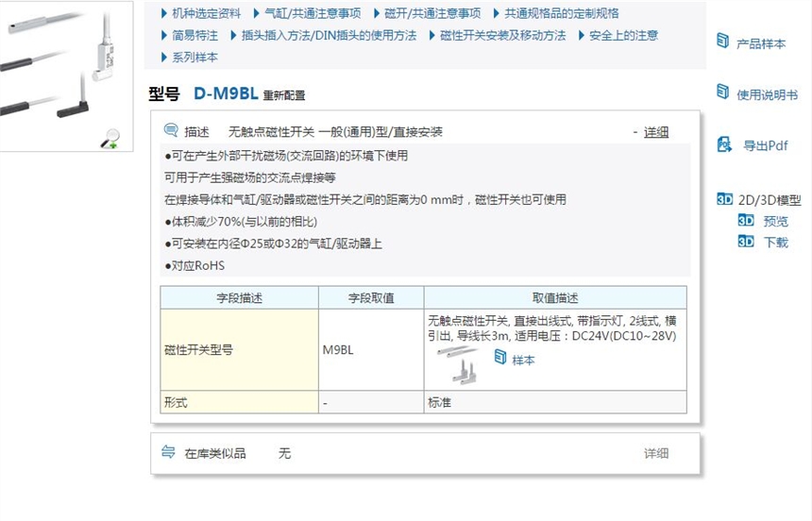Screen dimensions: 812x521
Task: Open the 安全上的注意 link
Action: click(x=623, y=35)
